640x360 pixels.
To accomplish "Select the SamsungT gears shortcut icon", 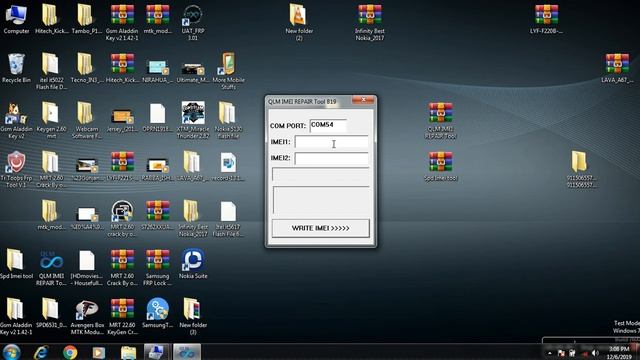I will pyautogui.click(x=157, y=313).
